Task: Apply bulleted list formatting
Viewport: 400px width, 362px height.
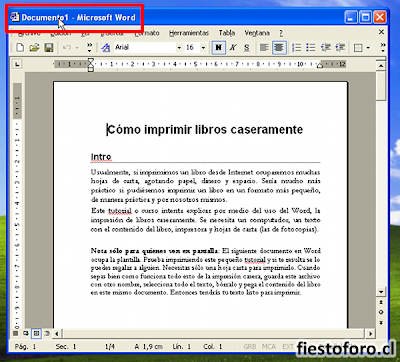Action: [311, 48]
